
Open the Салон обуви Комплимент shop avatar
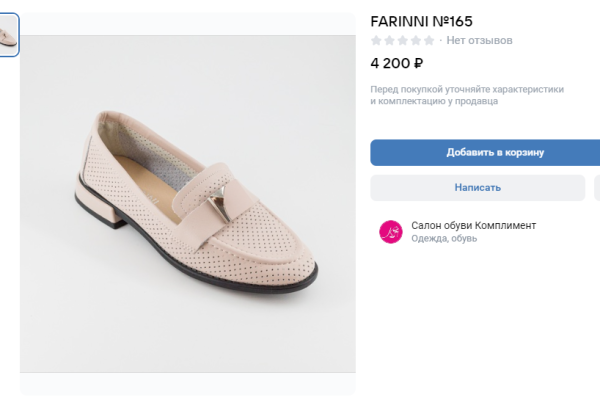pos(390,232)
